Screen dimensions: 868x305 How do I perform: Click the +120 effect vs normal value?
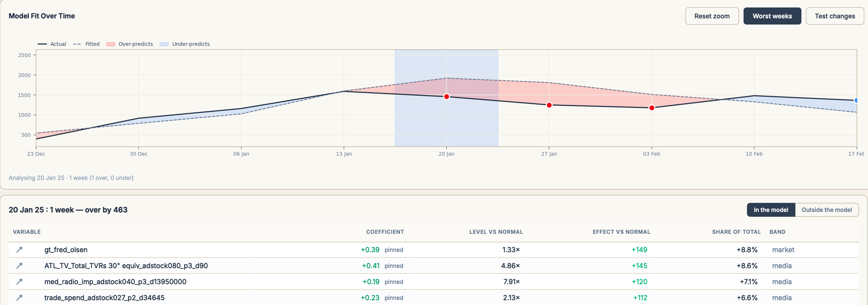pos(639,281)
